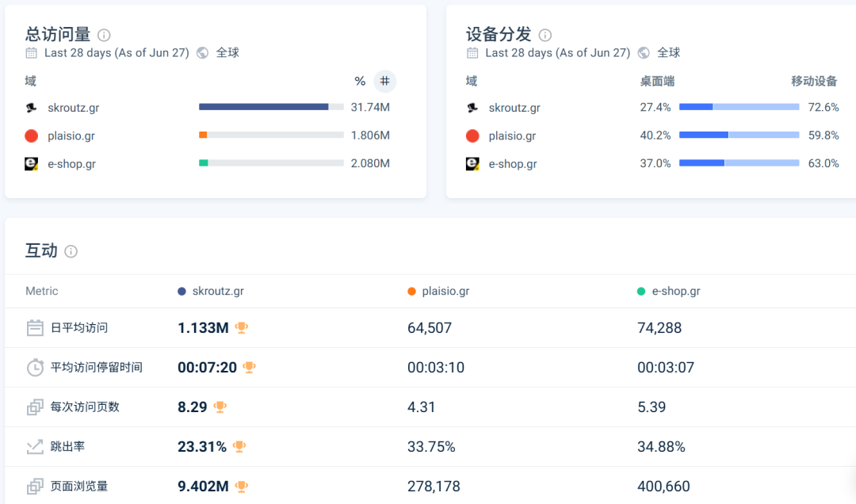Select the 1.806M visits value
Image resolution: width=856 pixels, height=504 pixels.
click(x=370, y=135)
